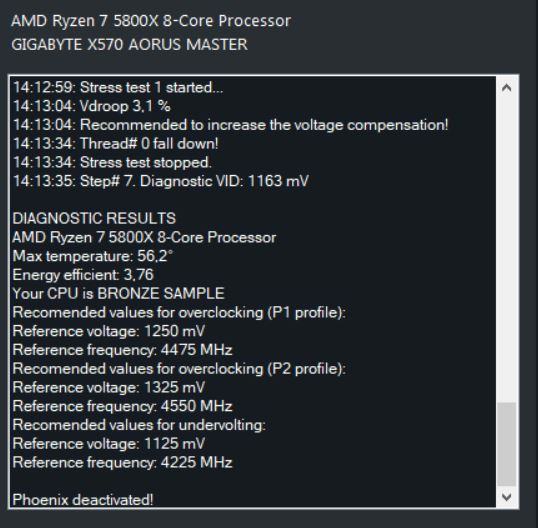The width and height of the screenshot is (538, 528).
Task: Select the 'Thread# 0 fall down!' line
Action: coord(116,143)
